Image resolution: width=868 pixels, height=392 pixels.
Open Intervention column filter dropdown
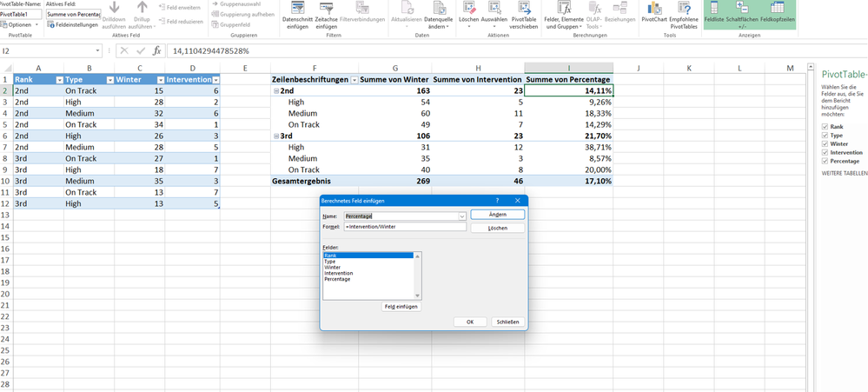(x=215, y=80)
